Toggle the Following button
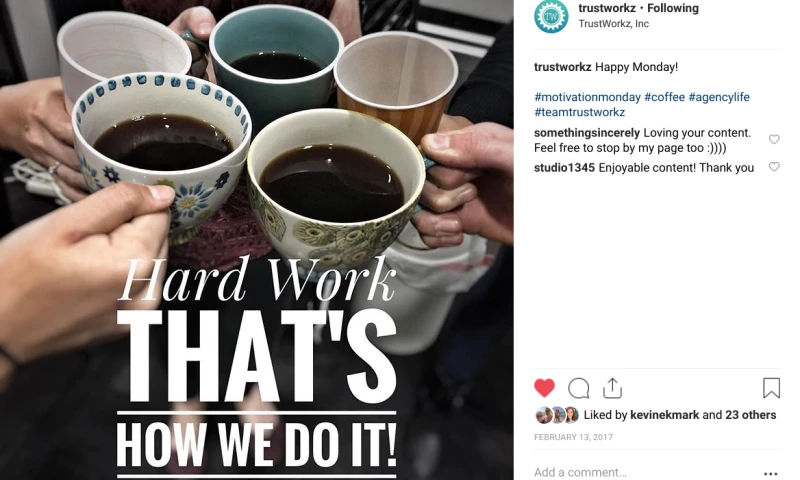 (673, 8)
